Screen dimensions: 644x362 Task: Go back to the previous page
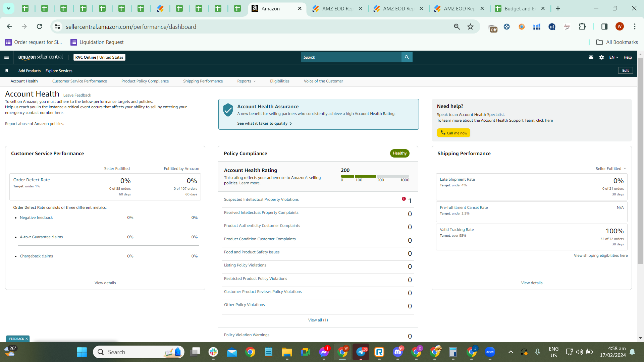pos(9,26)
